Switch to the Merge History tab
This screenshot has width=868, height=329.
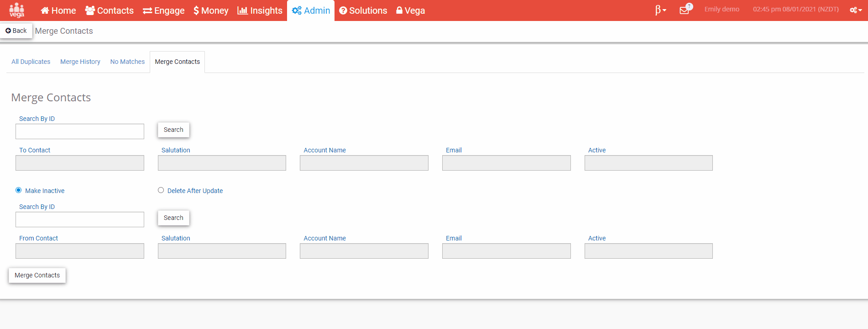[80, 62]
